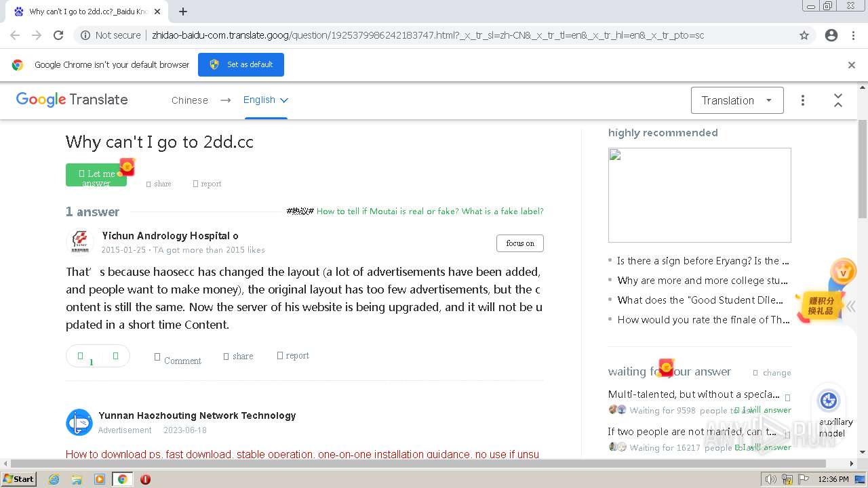The width and height of the screenshot is (868, 488).
Task: Click the Let me answer button
Action: [x=96, y=175]
